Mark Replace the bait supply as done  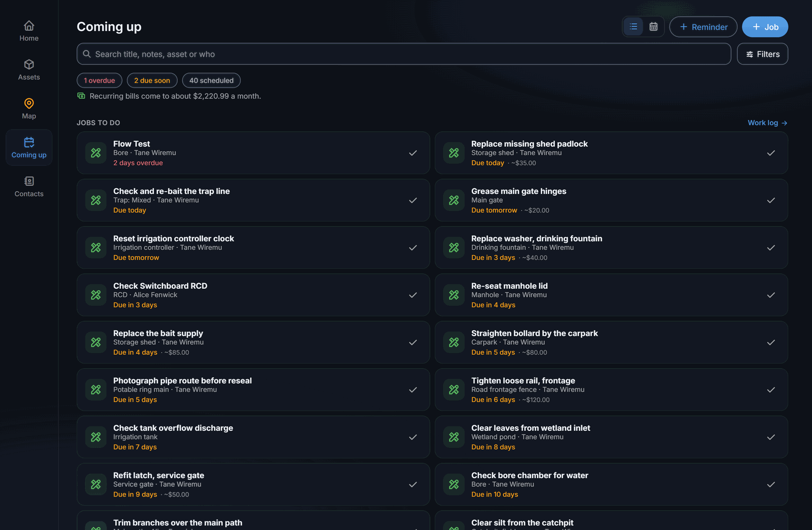pyautogui.click(x=413, y=342)
